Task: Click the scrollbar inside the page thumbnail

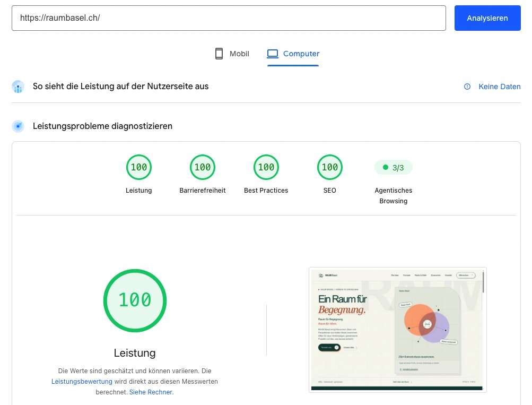Action: point(483,282)
